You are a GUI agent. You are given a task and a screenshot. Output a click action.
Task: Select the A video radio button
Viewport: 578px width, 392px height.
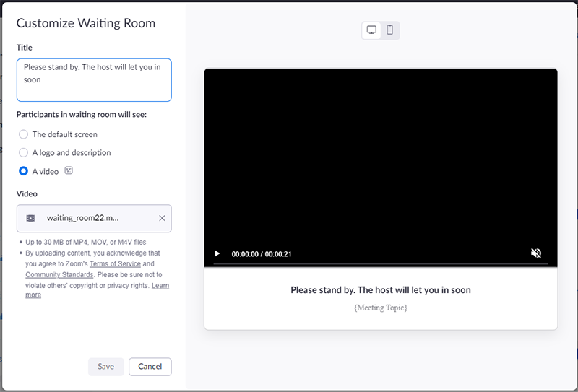(x=24, y=172)
